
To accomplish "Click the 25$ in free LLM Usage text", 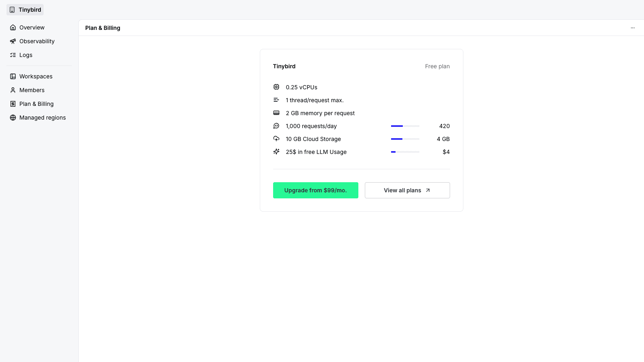I will click(x=316, y=152).
